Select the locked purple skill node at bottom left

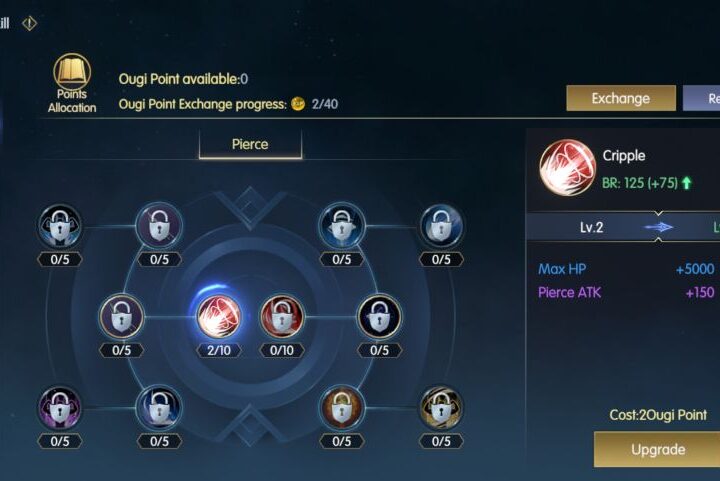point(60,408)
